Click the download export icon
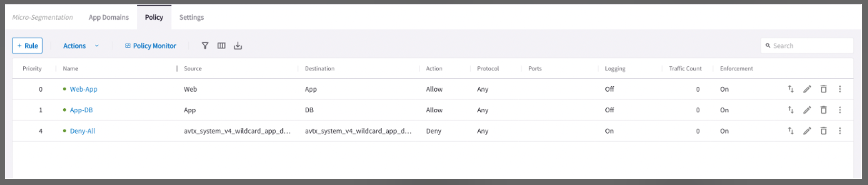This screenshot has width=868, height=185. [x=238, y=46]
